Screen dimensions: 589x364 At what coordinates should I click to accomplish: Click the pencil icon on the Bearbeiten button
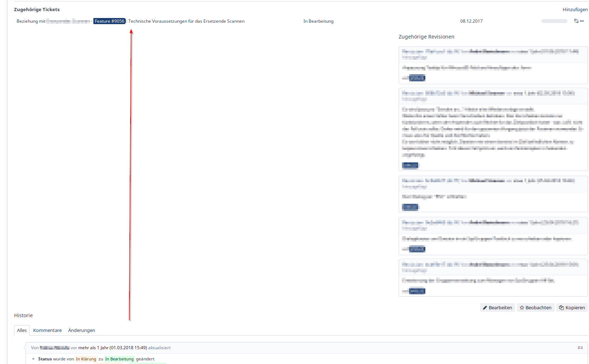pyautogui.click(x=485, y=307)
